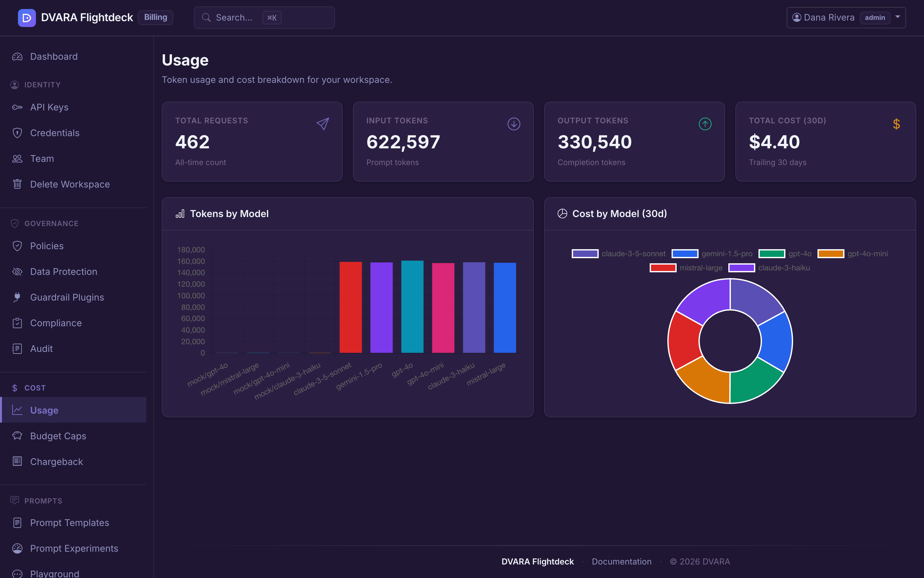Click the paper plane icon in the Total Requests card
The width and height of the screenshot is (924, 578).
[323, 124]
